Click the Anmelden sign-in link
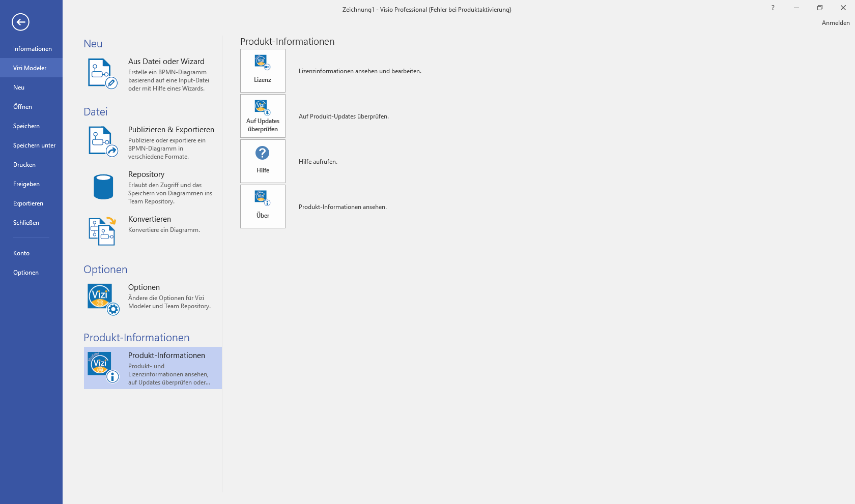 point(836,23)
